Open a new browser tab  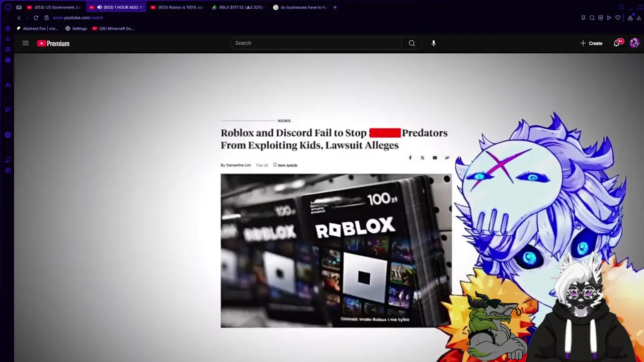[335, 7]
